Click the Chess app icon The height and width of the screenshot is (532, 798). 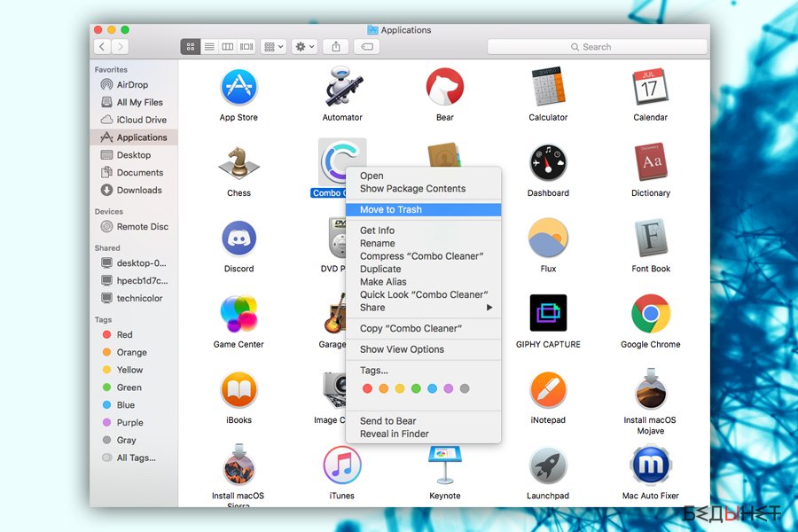point(239,163)
